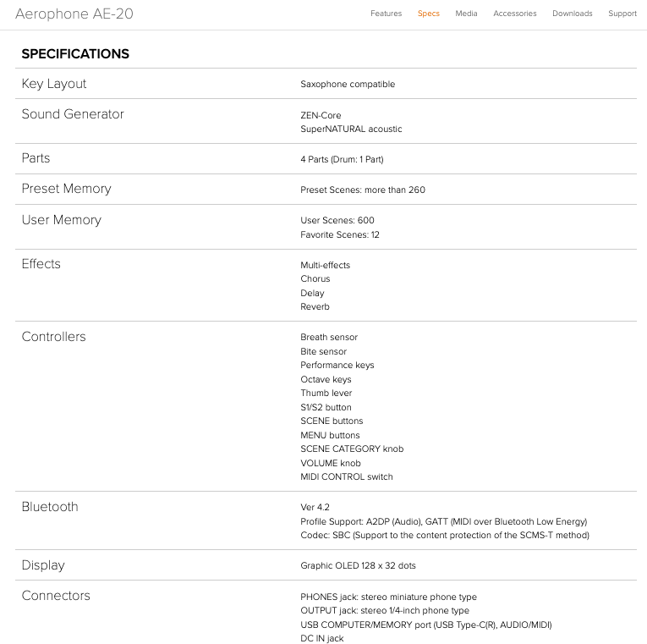Select the Key Layout row label
This screenshot has width=647, height=644.
point(54,84)
